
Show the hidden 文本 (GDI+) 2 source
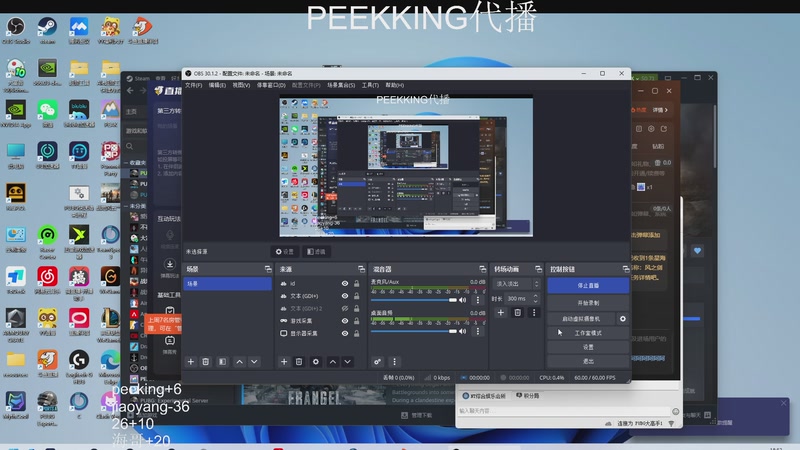click(345, 309)
